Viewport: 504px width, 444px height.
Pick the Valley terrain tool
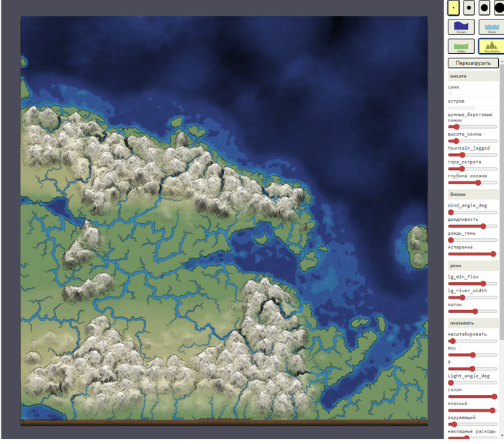[x=461, y=47]
